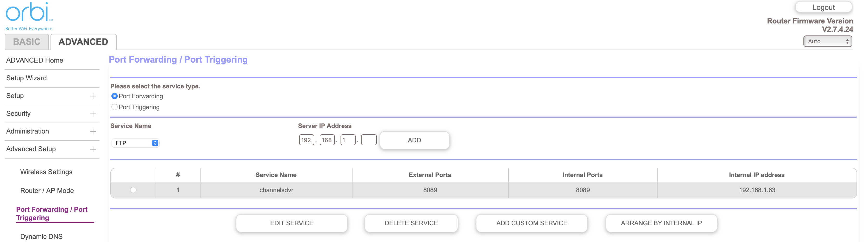868x242 pixels.
Task: Open the Service Name FTP dropdown
Action: click(x=135, y=143)
